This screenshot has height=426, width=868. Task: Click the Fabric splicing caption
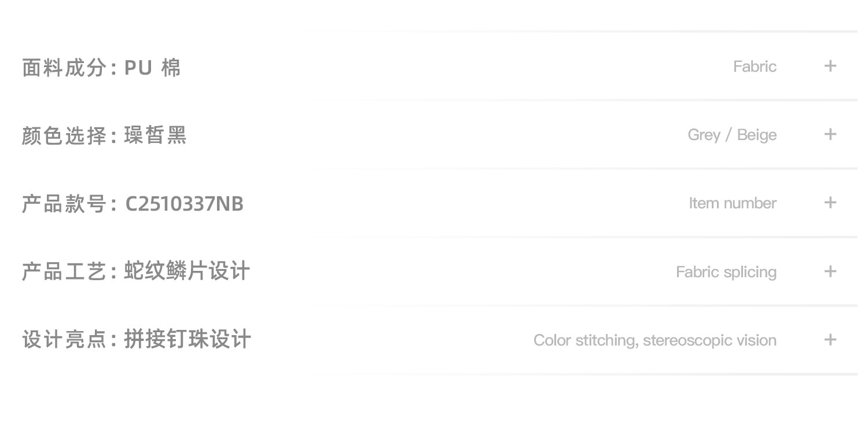[x=726, y=272]
